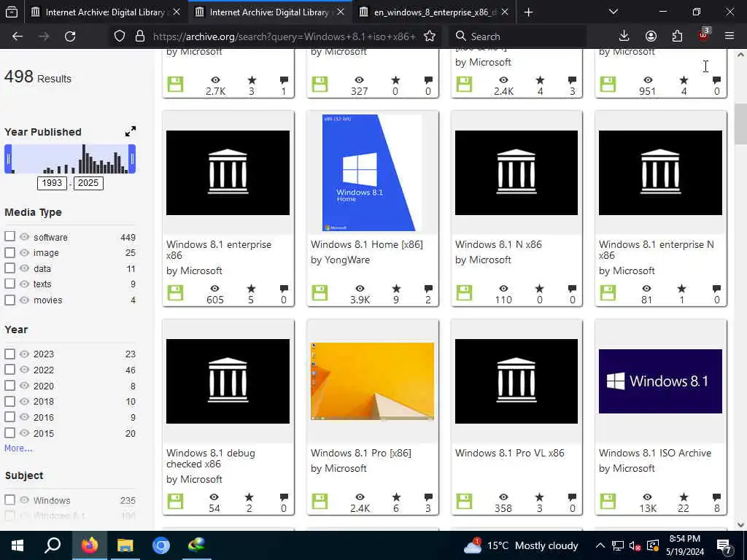This screenshot has width=747, height=560.
Task: Click the software disk icon on Windows 8.1 Pro VL x86
Action: (x=464, y=502)
